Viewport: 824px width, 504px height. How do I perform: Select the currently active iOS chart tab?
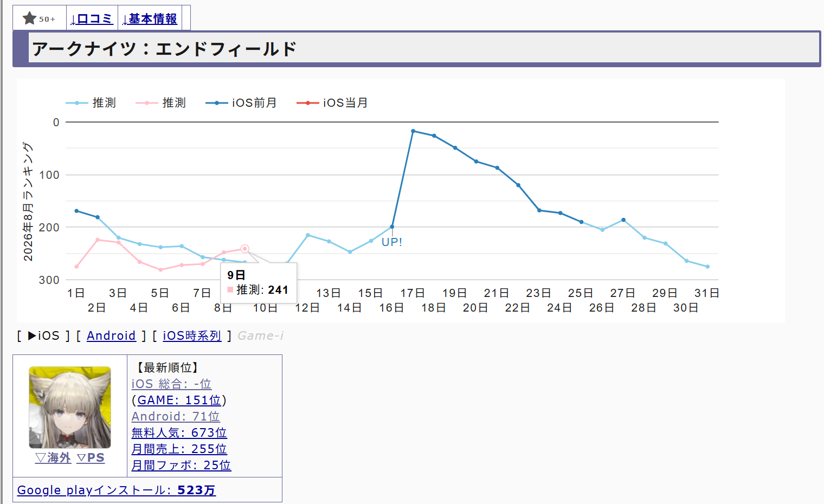tap(43, 336)
